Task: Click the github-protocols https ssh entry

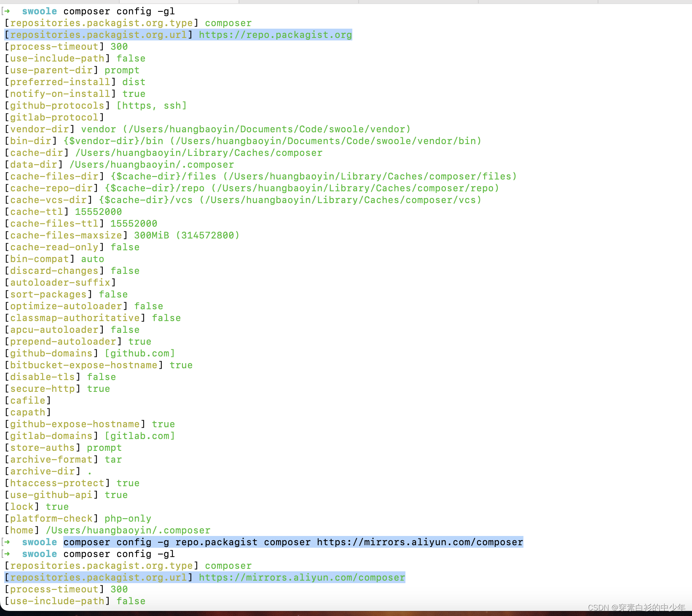Action: pos(95,105)
